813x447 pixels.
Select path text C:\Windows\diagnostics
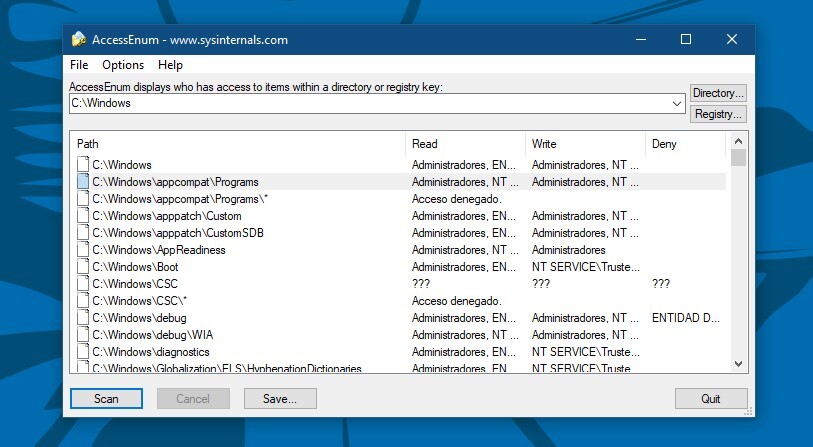click(151, 352)
